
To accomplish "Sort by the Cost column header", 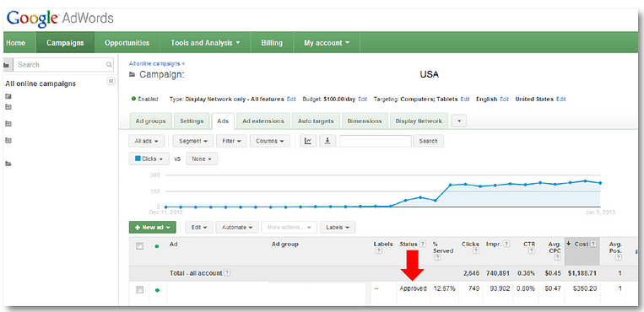I will (582, 244).
